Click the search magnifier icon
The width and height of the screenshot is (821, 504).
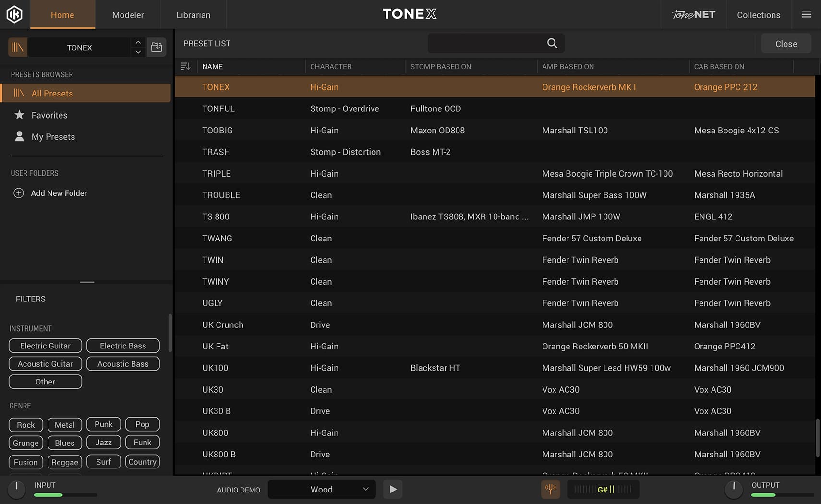coord(552,43)
